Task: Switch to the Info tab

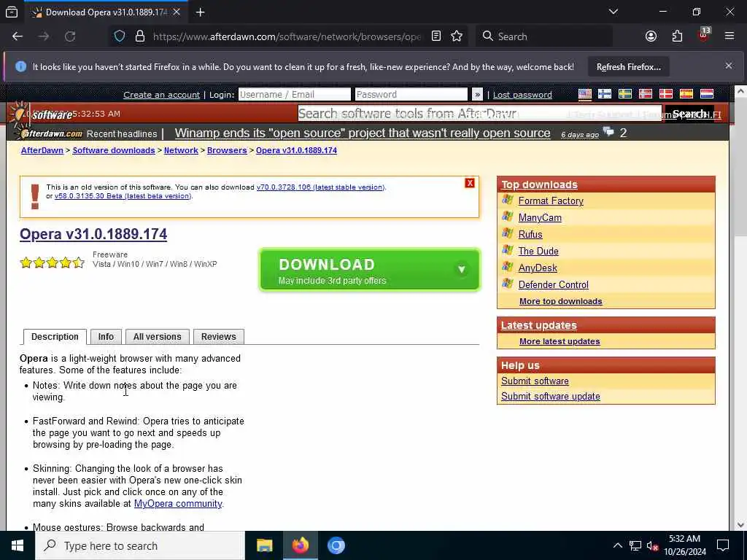Action: coord(106,337)
